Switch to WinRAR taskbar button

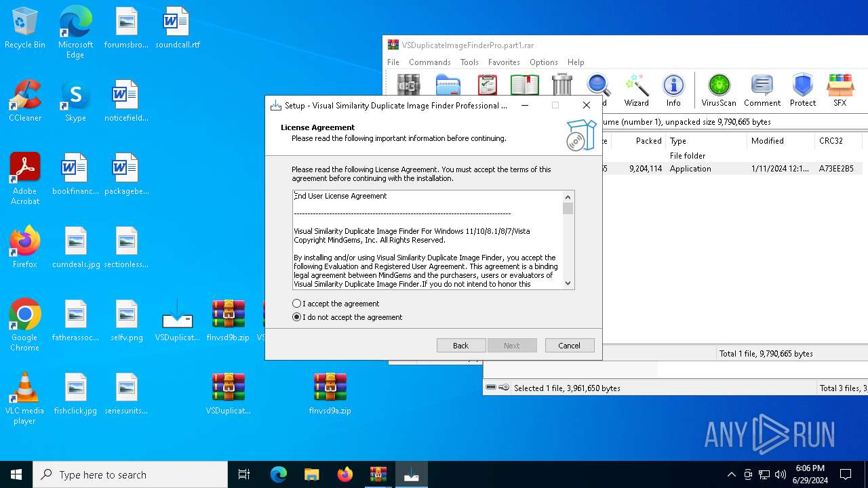tap(378, 474)
